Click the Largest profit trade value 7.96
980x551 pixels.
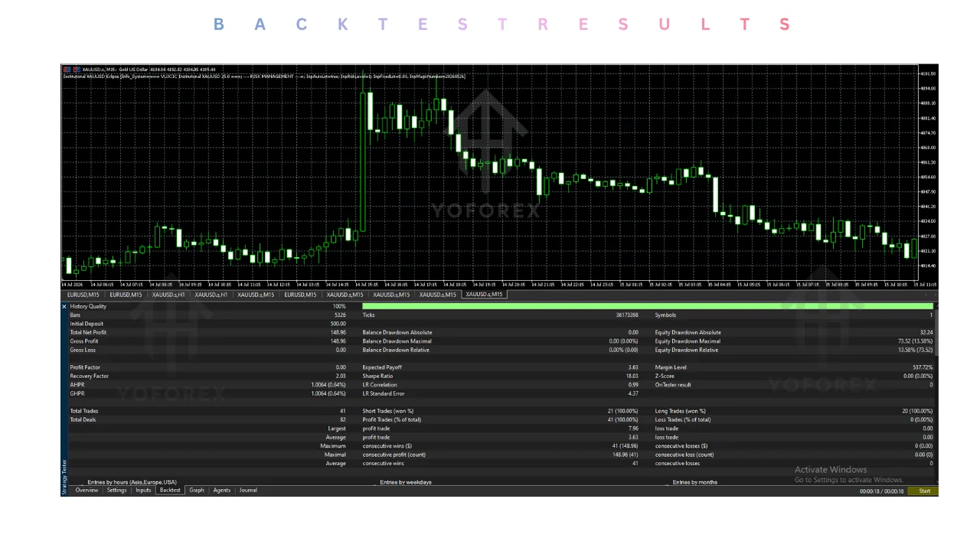633,429
